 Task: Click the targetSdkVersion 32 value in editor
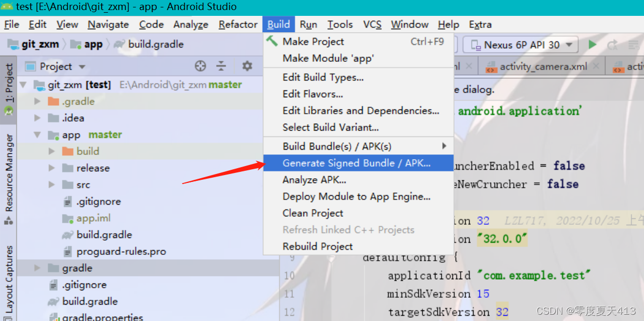[x=502, y=312]
